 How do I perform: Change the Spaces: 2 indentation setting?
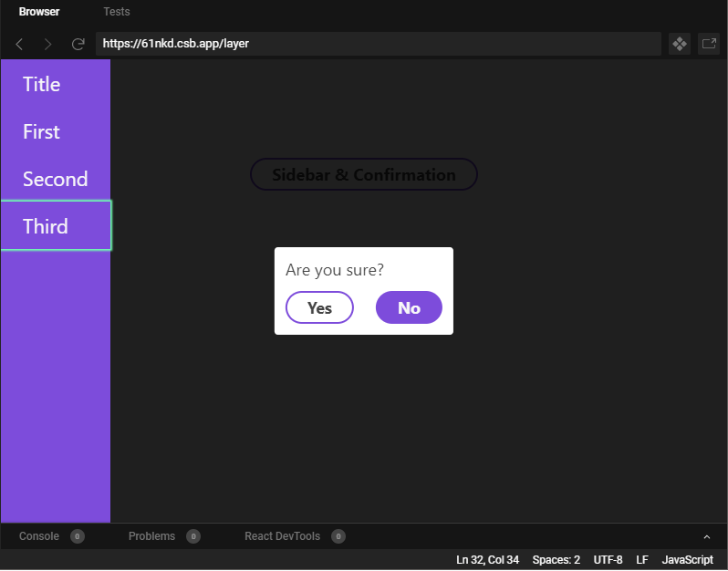tap(556, 560)
